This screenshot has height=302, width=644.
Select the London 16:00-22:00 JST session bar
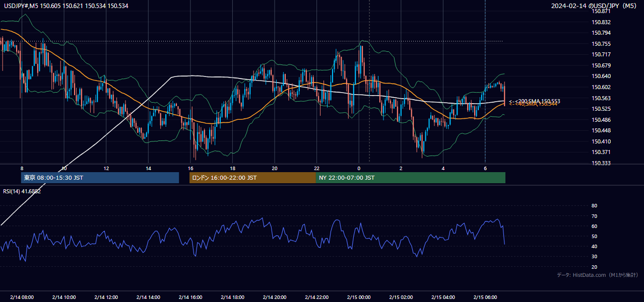point(252,178)
